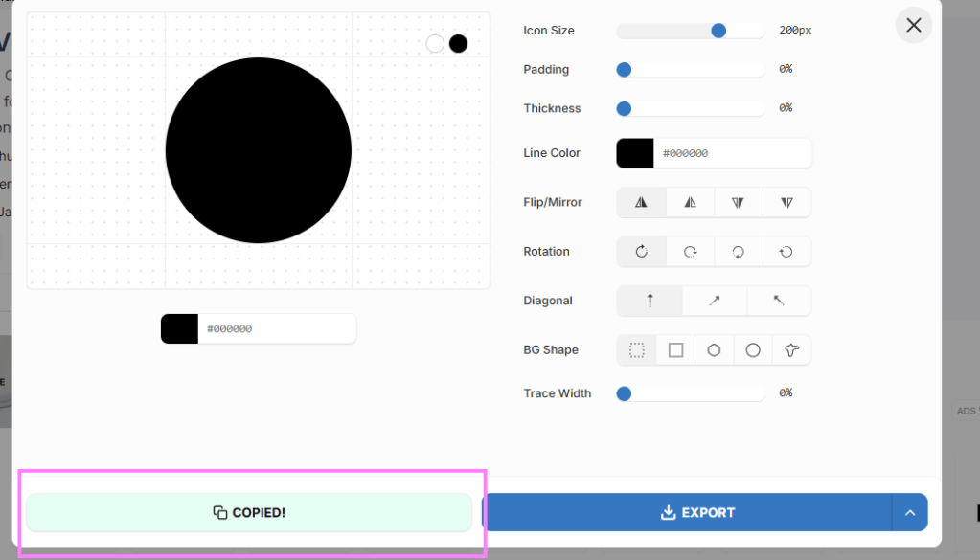Click the Icon Size slider handle

718,31
